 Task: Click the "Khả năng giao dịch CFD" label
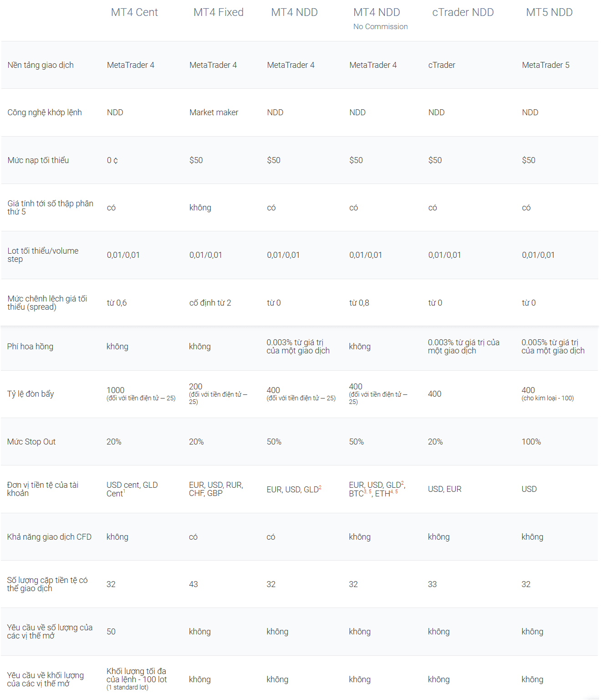point(49,537)
